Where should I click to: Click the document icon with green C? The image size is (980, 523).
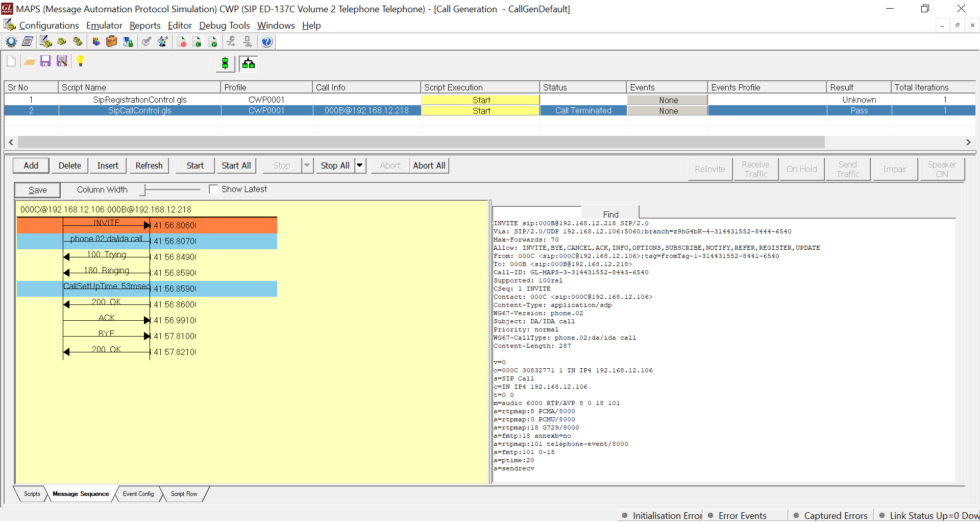(198, 42)
